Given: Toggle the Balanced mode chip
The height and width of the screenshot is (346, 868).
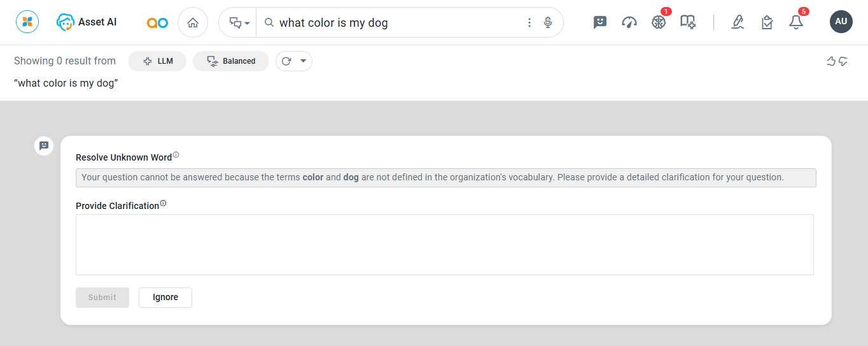Looking at the screenshot, I should tap(231, 61).
